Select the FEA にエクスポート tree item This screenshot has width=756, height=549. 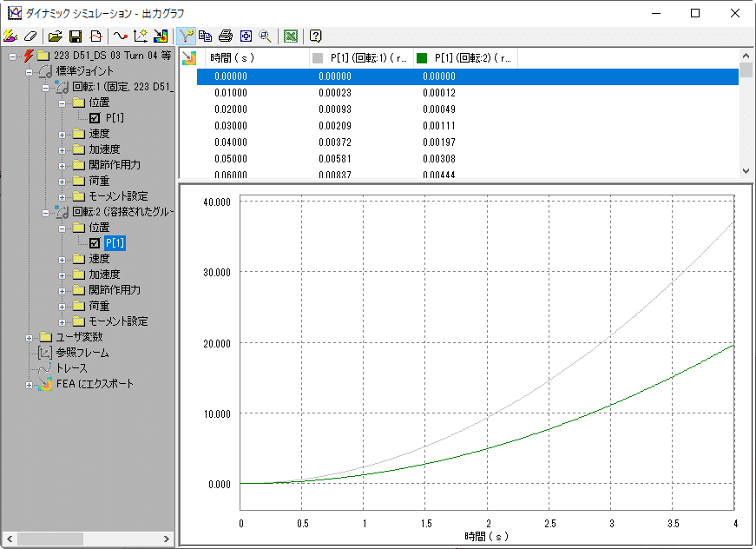click(x=95, y=384)
